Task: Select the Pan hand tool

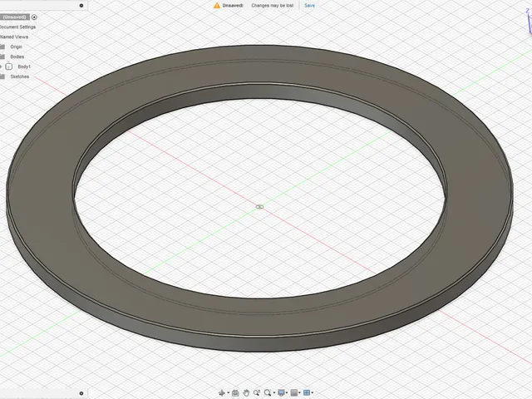Action: [x=246, y=392]
